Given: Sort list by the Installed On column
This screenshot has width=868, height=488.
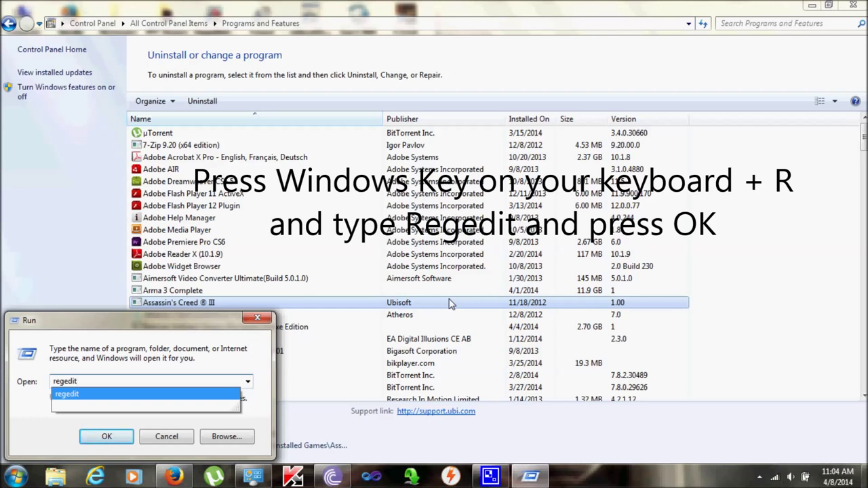Looking at the screenshot, I should (x=531, y=119).
